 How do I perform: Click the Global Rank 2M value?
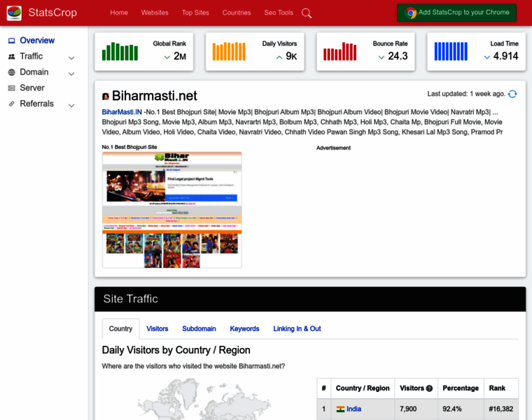tap(180, 56)
